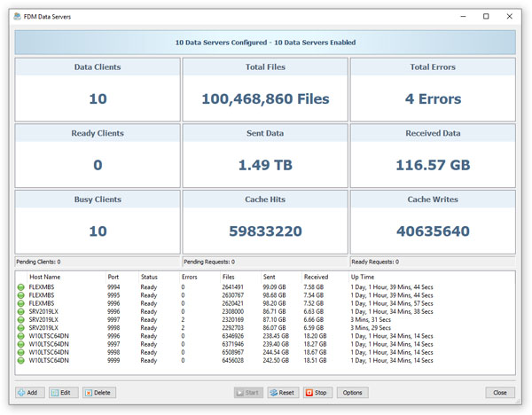Stop the data servers
Viewport: 532px width, 415px height.
point(318,393)
